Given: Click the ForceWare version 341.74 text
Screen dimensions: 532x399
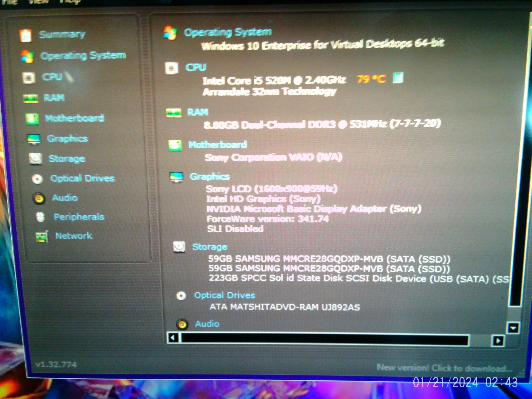Looking at the screenshot, I should pyautogui.click(x=268, y=219).
